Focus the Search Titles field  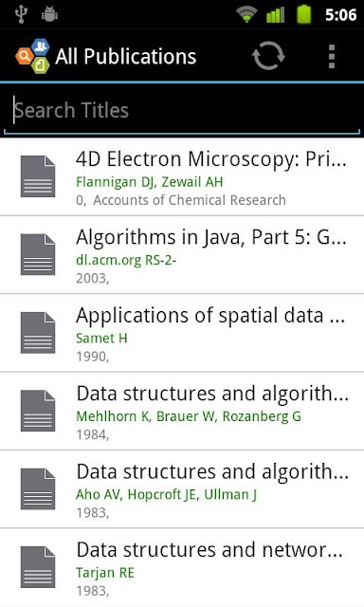click(182, 110)
